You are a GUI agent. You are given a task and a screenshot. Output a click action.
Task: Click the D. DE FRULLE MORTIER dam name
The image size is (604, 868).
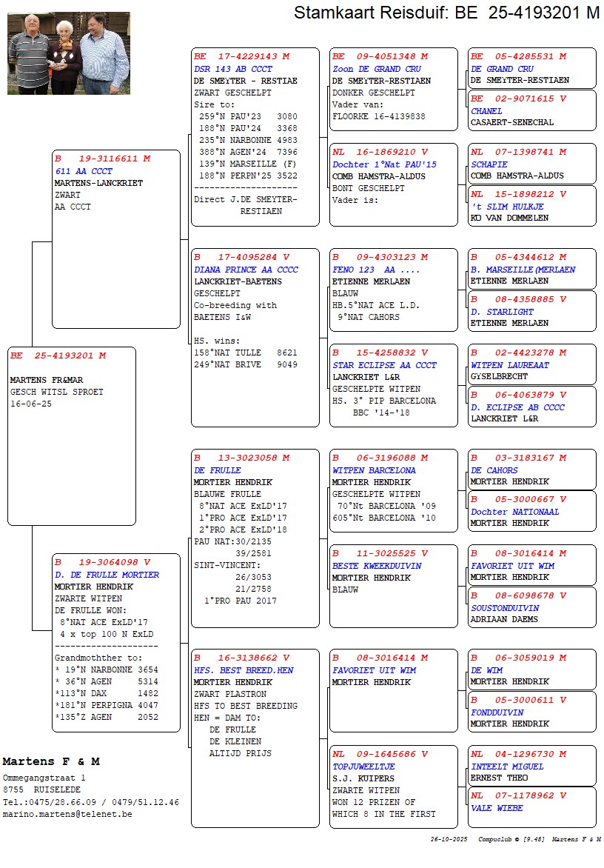(x=107, y=575)
